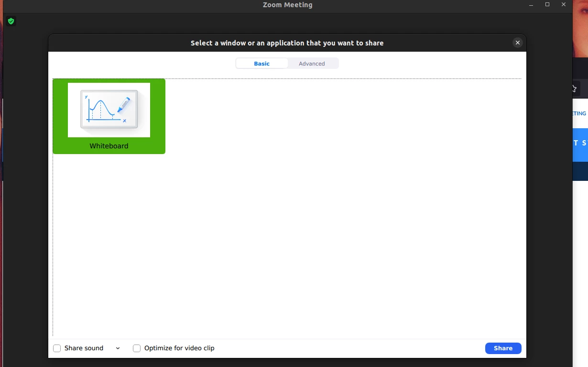
Task: Maximize the Zoom Meeting window
Action: (x=547, y=5)
